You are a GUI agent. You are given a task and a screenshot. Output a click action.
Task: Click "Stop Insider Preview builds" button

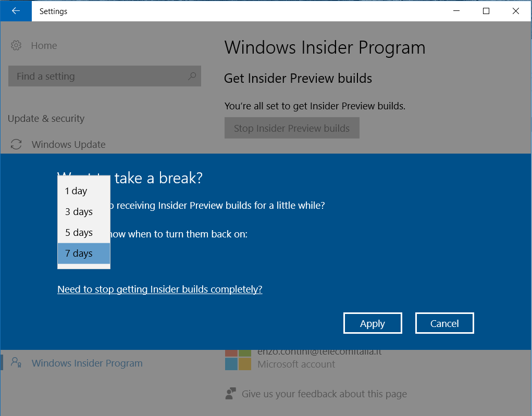pos(291,128)
